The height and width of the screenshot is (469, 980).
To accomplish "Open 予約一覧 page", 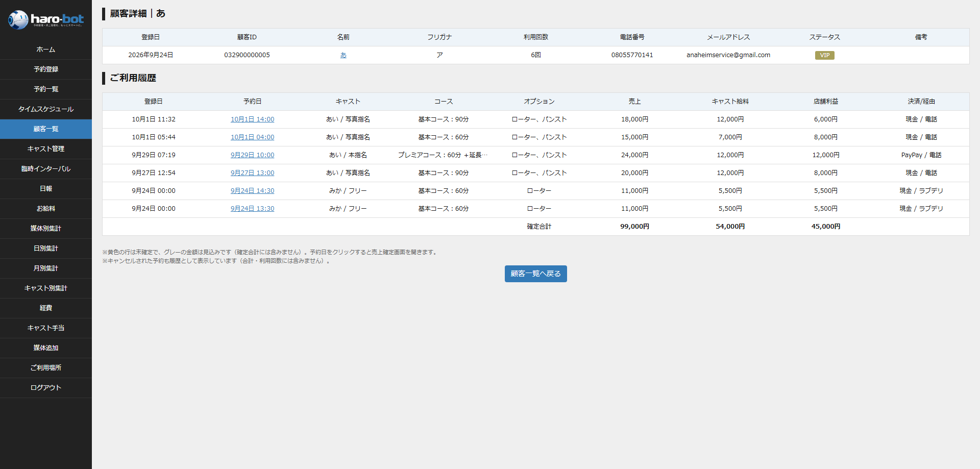I will click(46, 89).
